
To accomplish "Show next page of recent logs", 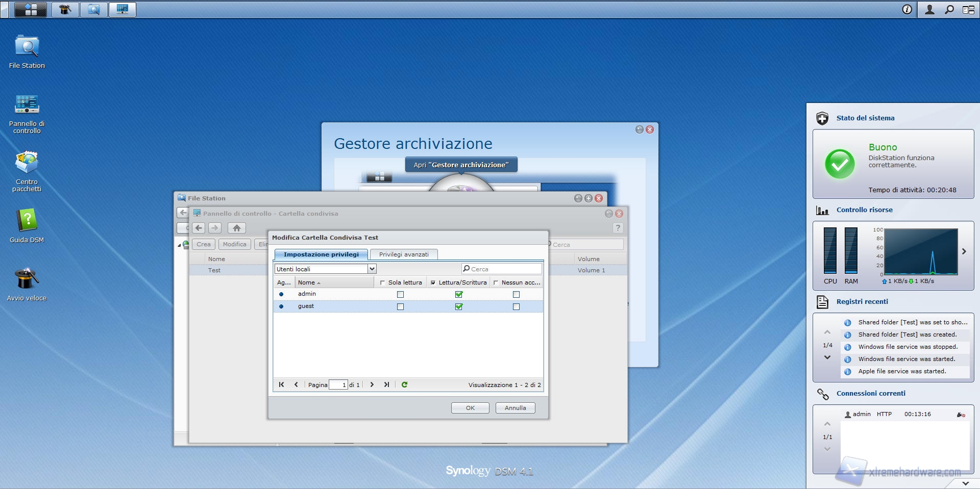I will pos(827,357).
